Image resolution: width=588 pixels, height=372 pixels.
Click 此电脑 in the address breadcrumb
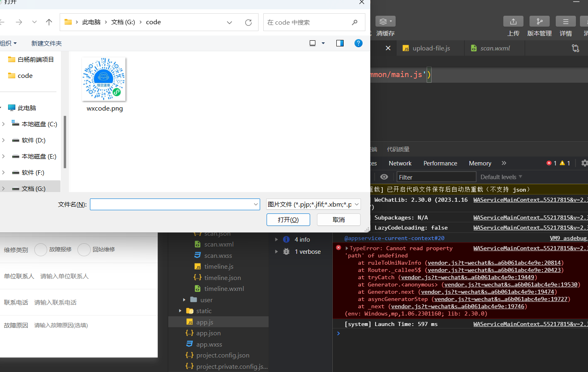pyautogui.click(x=91, y=22)
